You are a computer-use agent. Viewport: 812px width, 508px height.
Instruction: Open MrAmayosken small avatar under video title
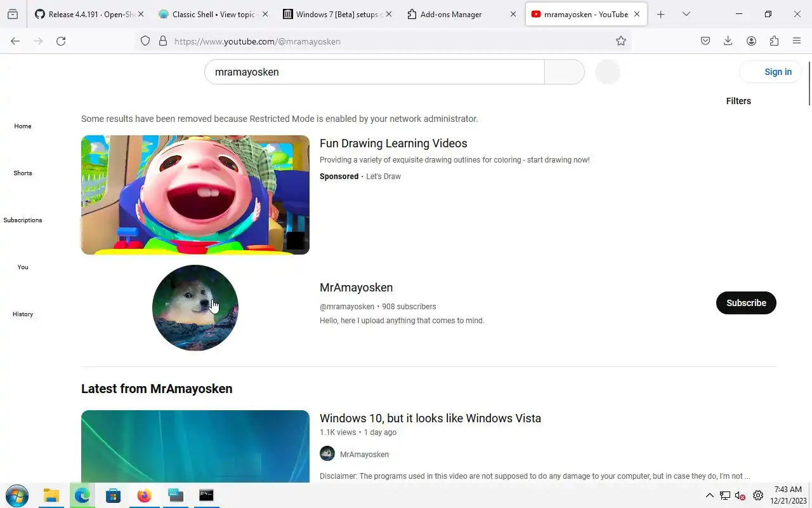click(327, 453)
